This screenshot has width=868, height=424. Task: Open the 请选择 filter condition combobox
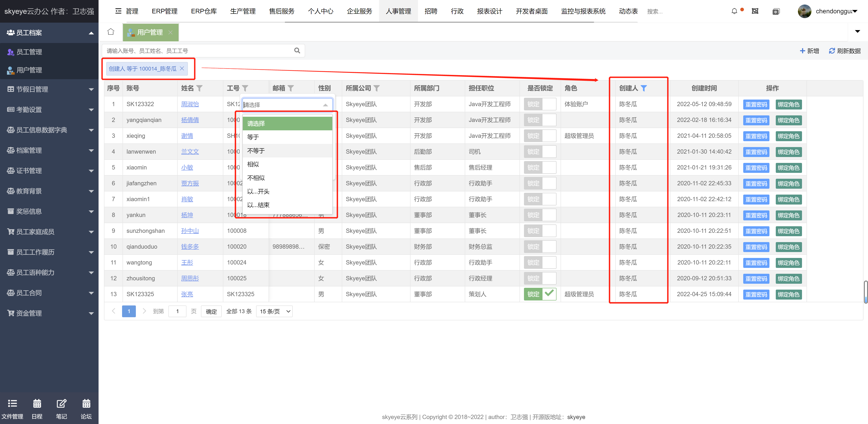287,105
